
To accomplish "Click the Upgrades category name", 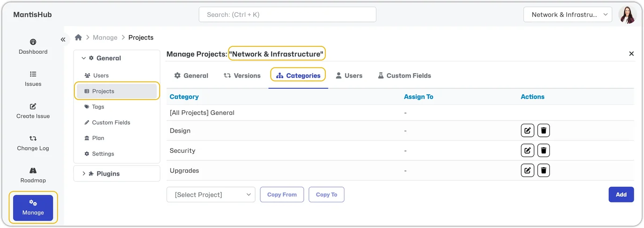I will 184,171.
